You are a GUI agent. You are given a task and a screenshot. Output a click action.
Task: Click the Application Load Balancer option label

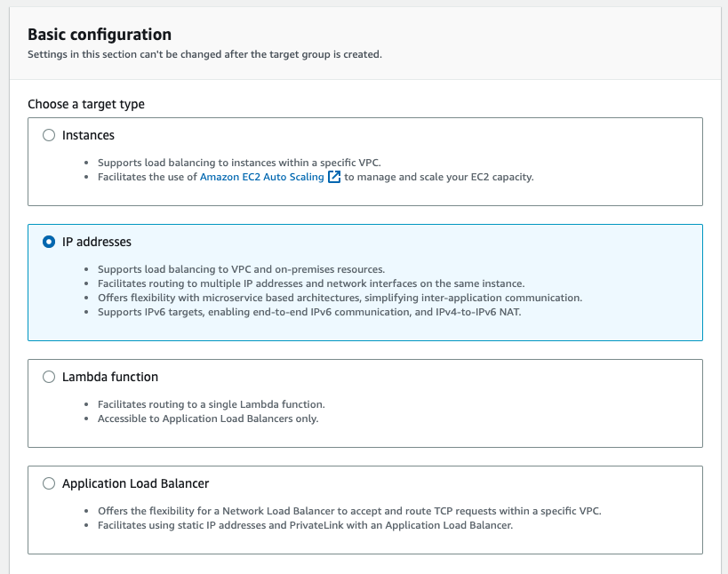(x=135, y=483)
